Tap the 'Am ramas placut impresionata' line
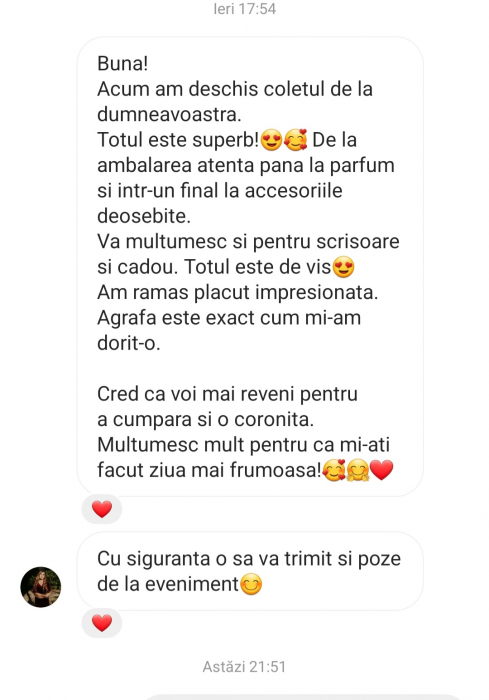Image resolution: width=489 pixels, height=700 pixels. point(238,292)
